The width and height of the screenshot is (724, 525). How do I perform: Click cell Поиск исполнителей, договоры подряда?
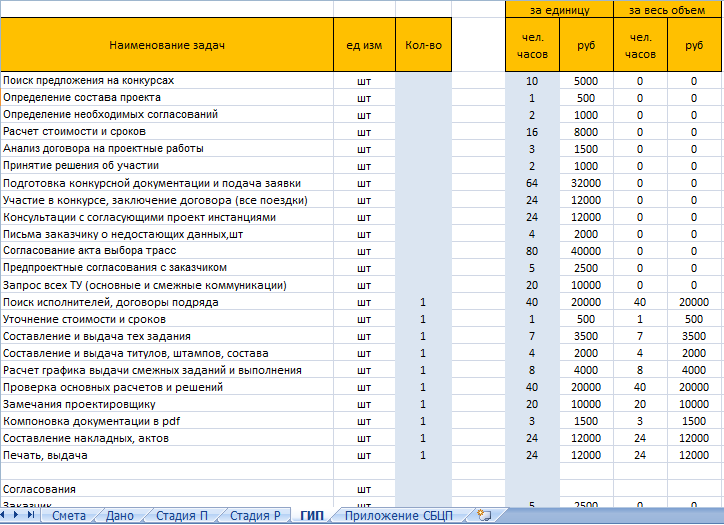point(167,302)
